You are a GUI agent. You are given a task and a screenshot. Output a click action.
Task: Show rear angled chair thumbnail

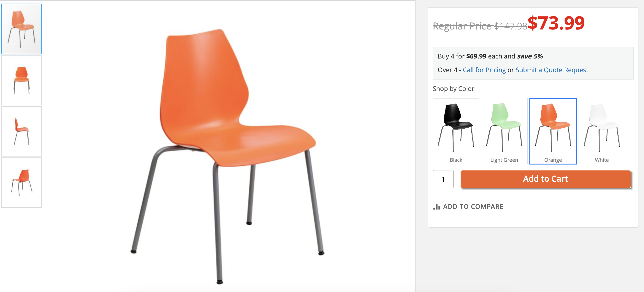(21, 182)
